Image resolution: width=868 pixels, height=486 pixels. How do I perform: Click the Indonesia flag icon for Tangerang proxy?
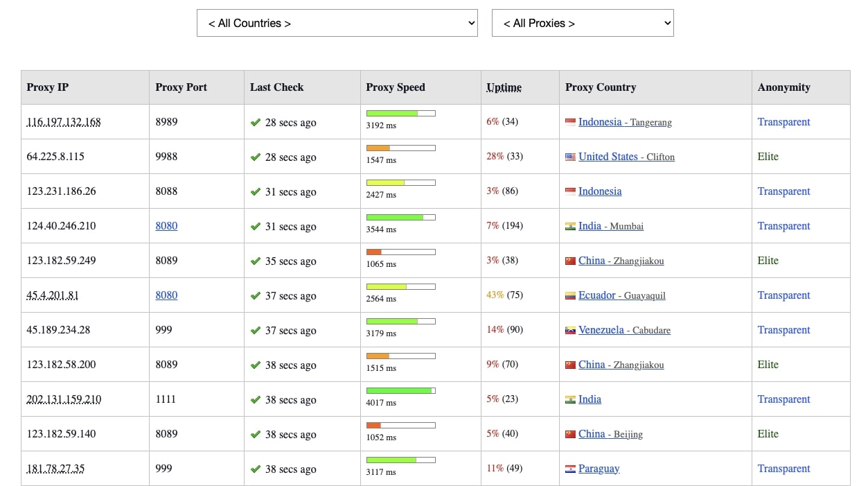click(x=569, y=121)
